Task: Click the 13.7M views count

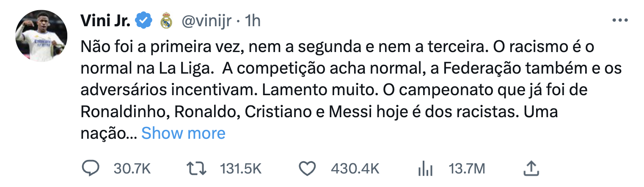Action: (x=466, y=169)
